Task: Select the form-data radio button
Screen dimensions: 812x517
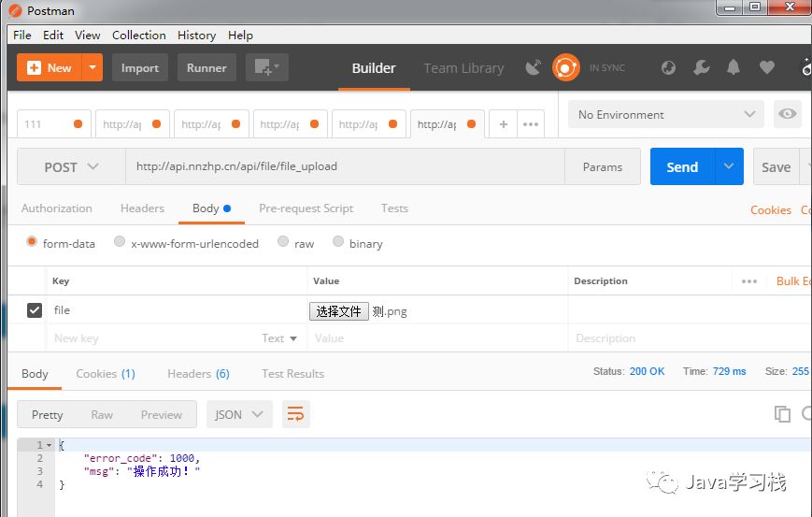Action: (x=32, y=241)
